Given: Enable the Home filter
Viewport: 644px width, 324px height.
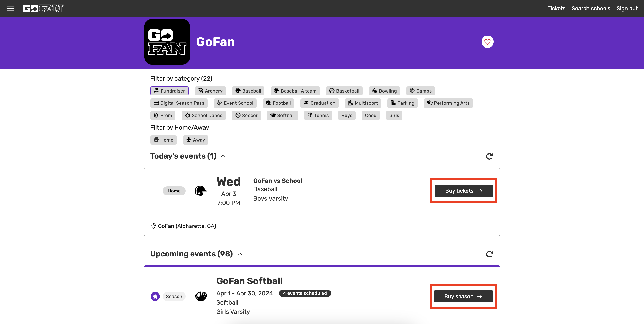Looking at the screenshot, I should click(x=163, y=140).
